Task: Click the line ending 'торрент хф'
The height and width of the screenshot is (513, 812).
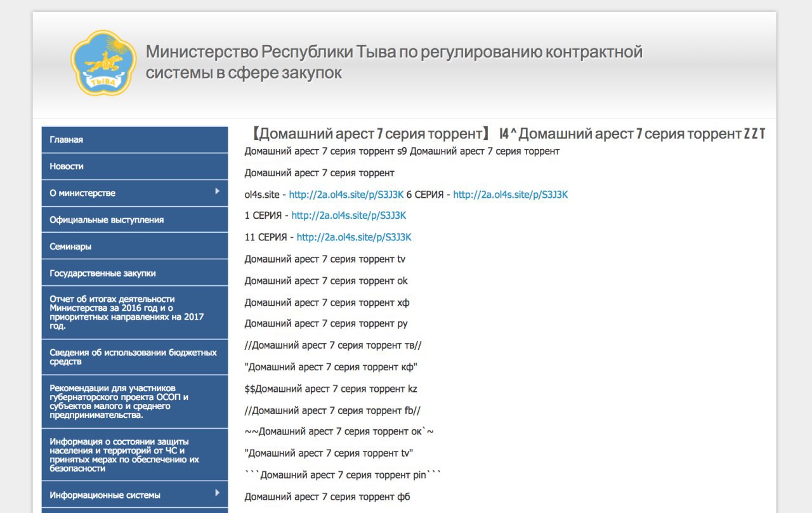Action: pos(327,302)
